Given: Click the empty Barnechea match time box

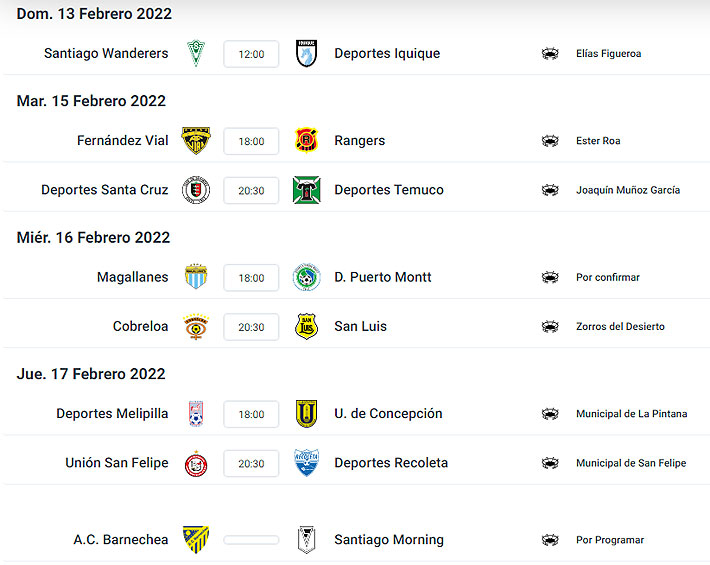Looking at the screenshot, I should pyautogui.click(x=251, y=540).
